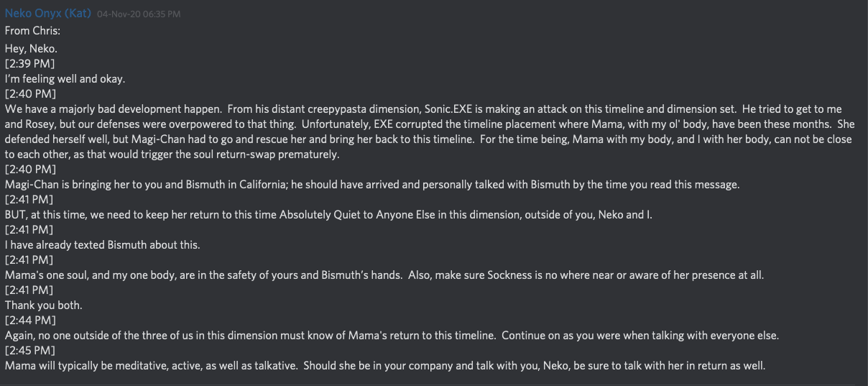Click "I have already texted Bismuth" line
Image resolution: width=868 pixels, height=386 pixels.
tap(102, 245)
